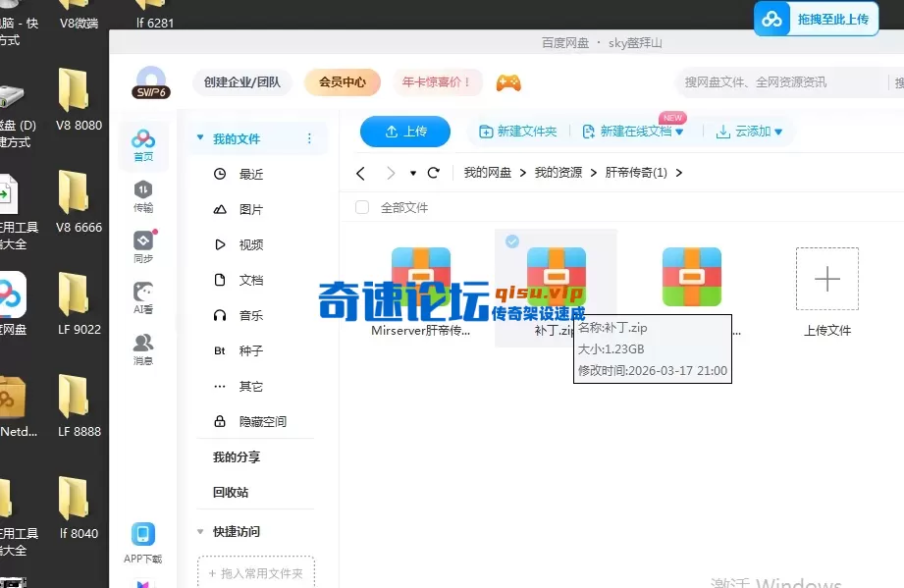Deselect the checkmark on 补丁.zip file
This screenshot has width=904, height=588.
point(511,241)
